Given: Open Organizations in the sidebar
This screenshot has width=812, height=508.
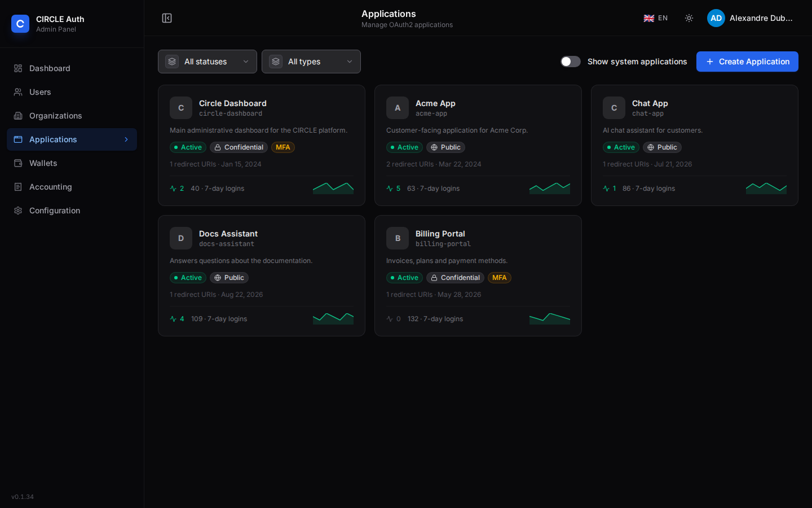Looking at the screenshot, I should point(72,116).
